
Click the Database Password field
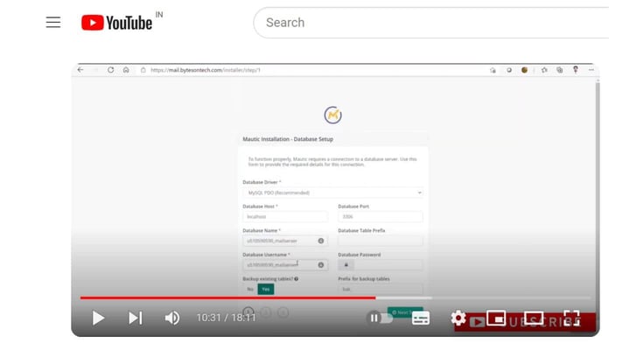click(x=380, y=265)
